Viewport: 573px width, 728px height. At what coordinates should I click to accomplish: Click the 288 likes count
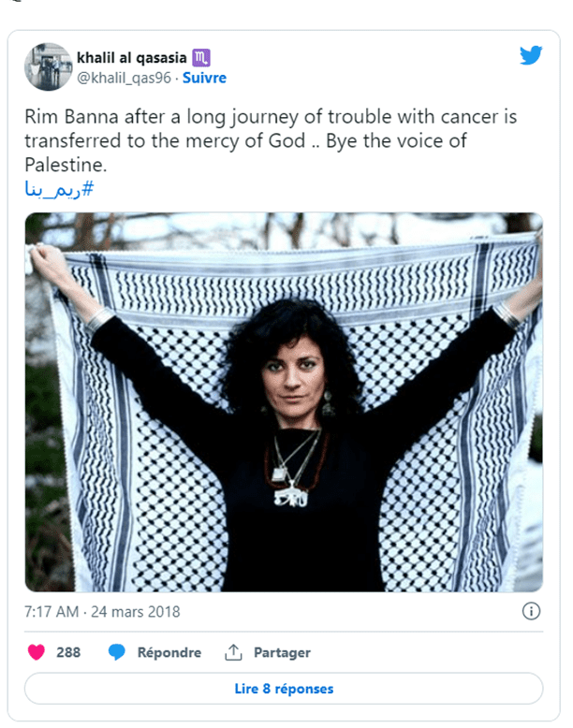[x=68, y=652]
